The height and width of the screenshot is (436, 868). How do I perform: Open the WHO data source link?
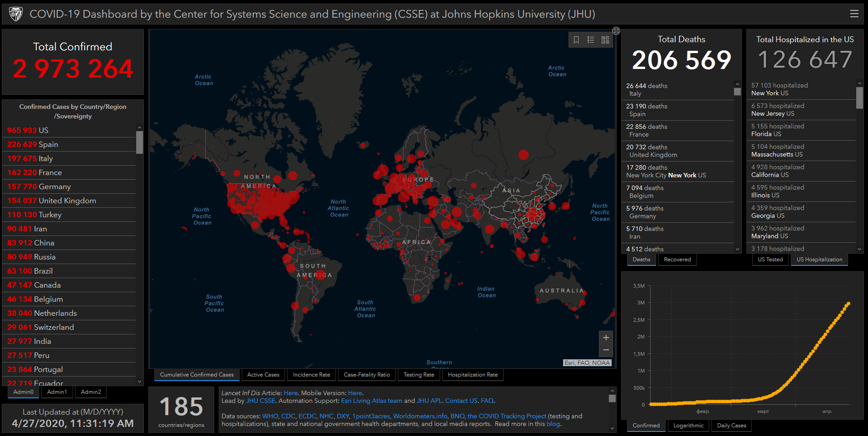coord(270,416)
